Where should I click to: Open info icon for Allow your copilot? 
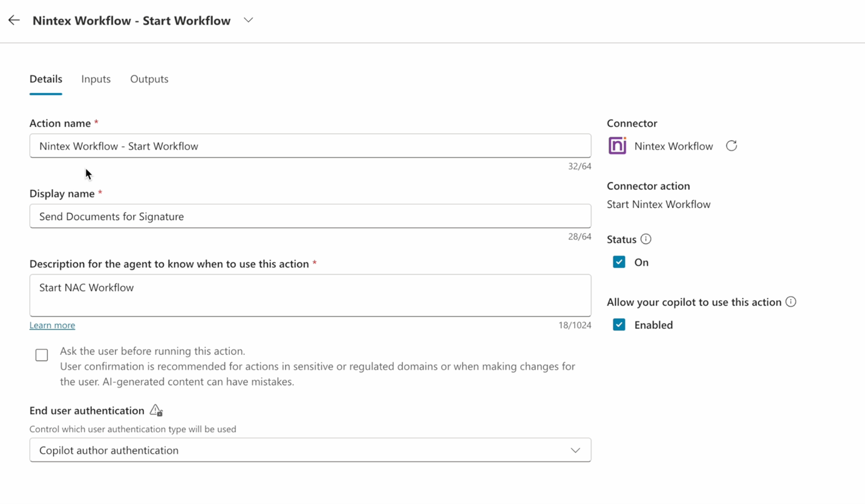[791, 302]
